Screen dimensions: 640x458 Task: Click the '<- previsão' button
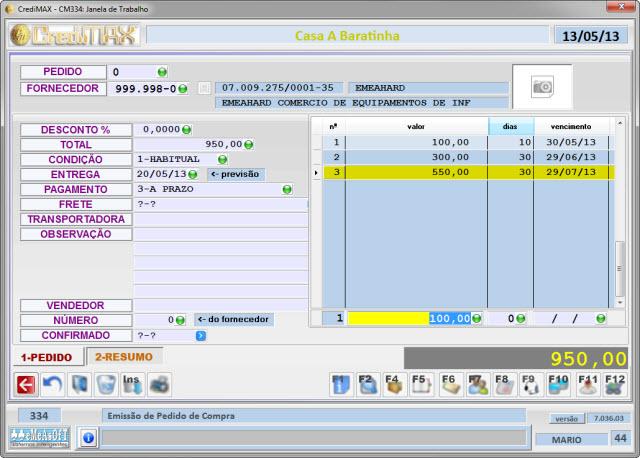235,174
